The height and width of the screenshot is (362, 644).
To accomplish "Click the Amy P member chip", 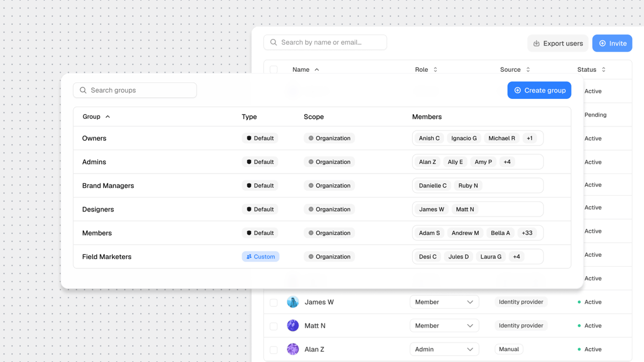I will pos(483,161).
